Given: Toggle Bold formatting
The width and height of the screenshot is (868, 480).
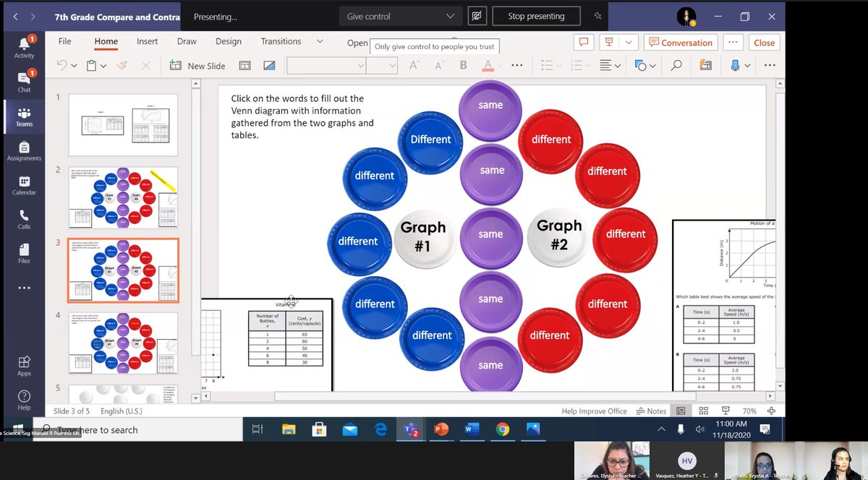Looking at the screenshot, I should [464, 66].
